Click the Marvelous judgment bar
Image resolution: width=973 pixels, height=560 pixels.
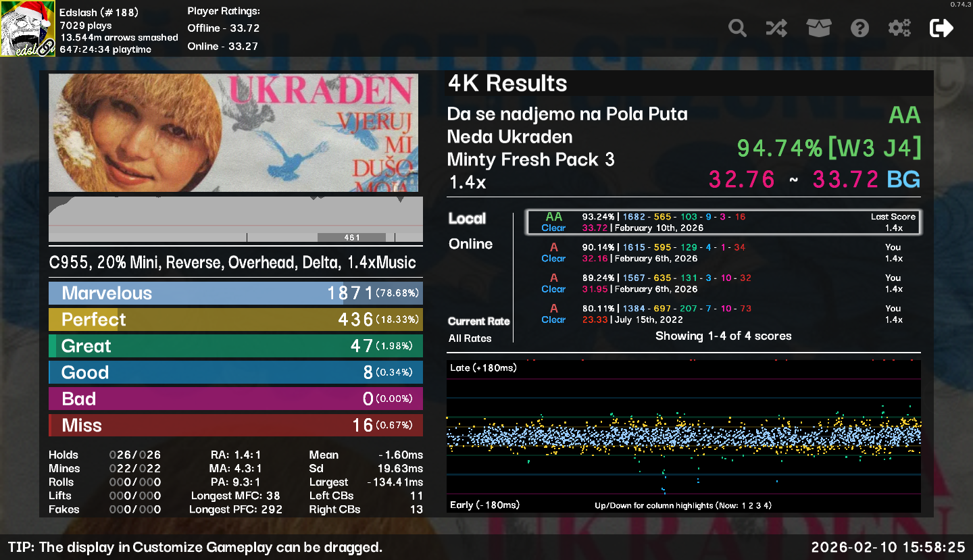(235, 293)
